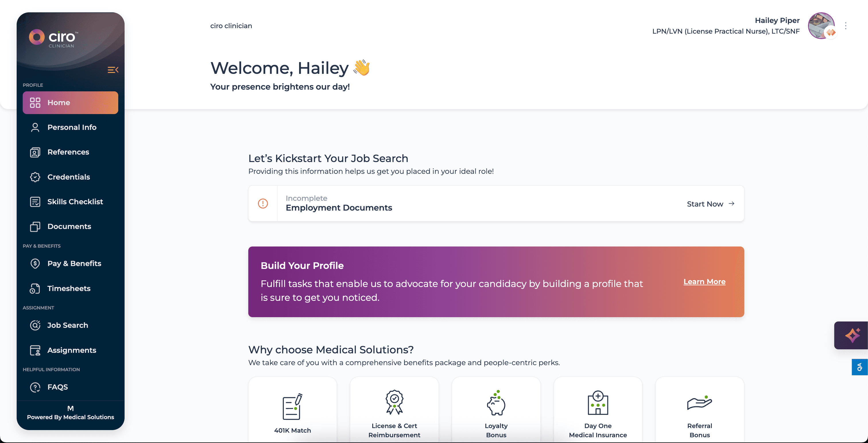Open the three-dot user options menu

coord(845,26)
